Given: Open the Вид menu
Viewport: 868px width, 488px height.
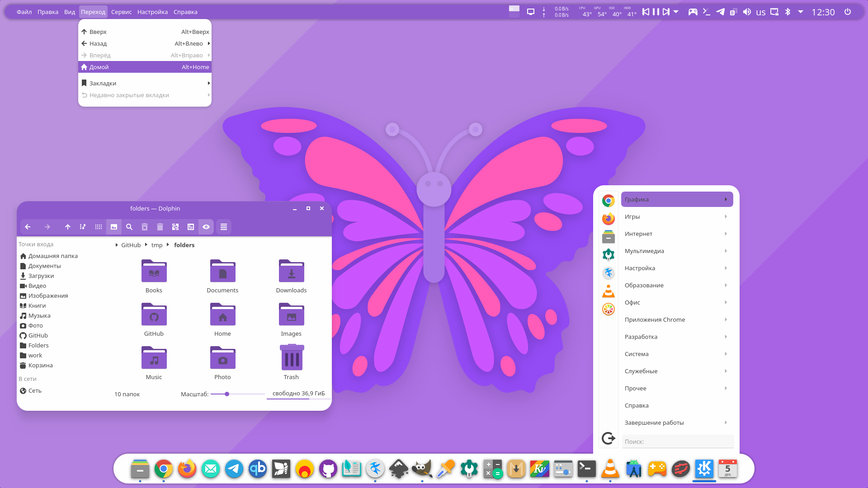Looking at the screenshot, I should click(70, 12).
